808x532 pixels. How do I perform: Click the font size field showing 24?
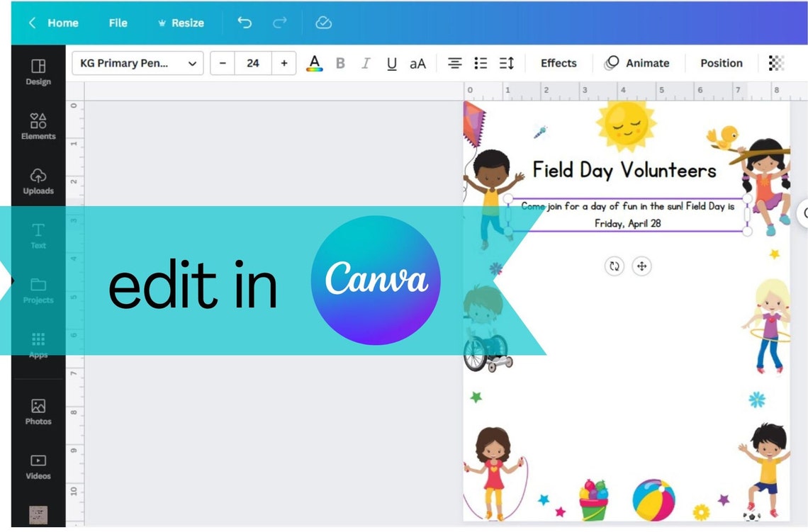click(x=253, y=63)
